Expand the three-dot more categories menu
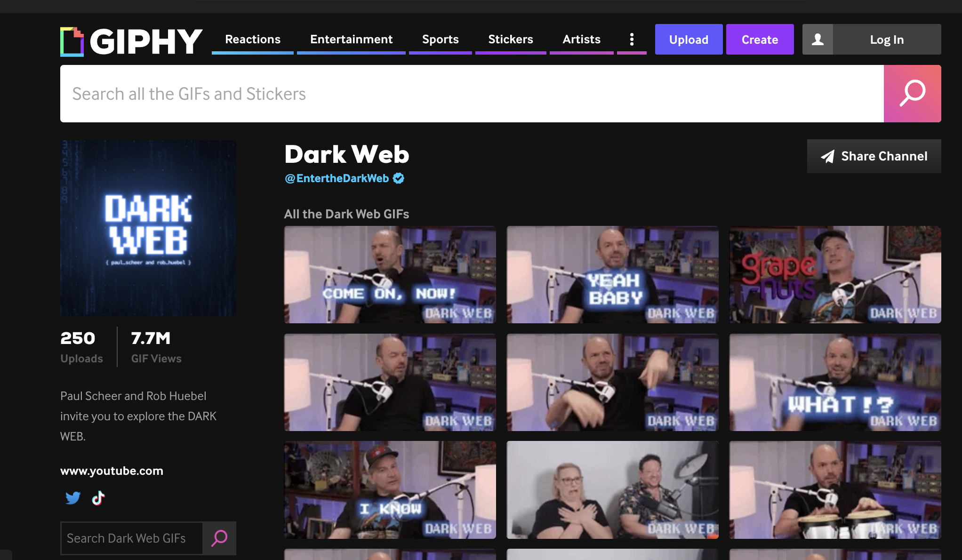Viewport: 962px width, 560px height. tap(632, 40)
